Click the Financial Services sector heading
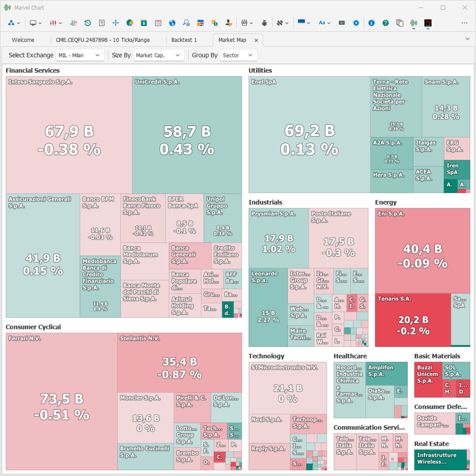 [33, 71]
